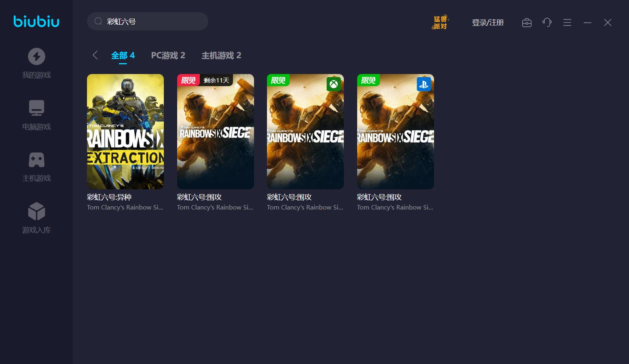This screenshot has height=364, width=629.
Task: Open My Games lightning icon in sidebar
Action: tap(36, 57)
